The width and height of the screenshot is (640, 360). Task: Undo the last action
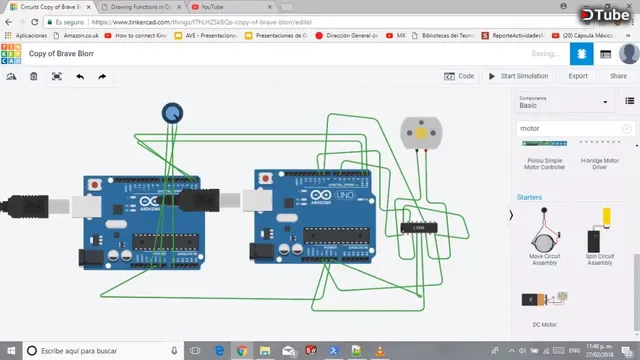coord(80,76)
